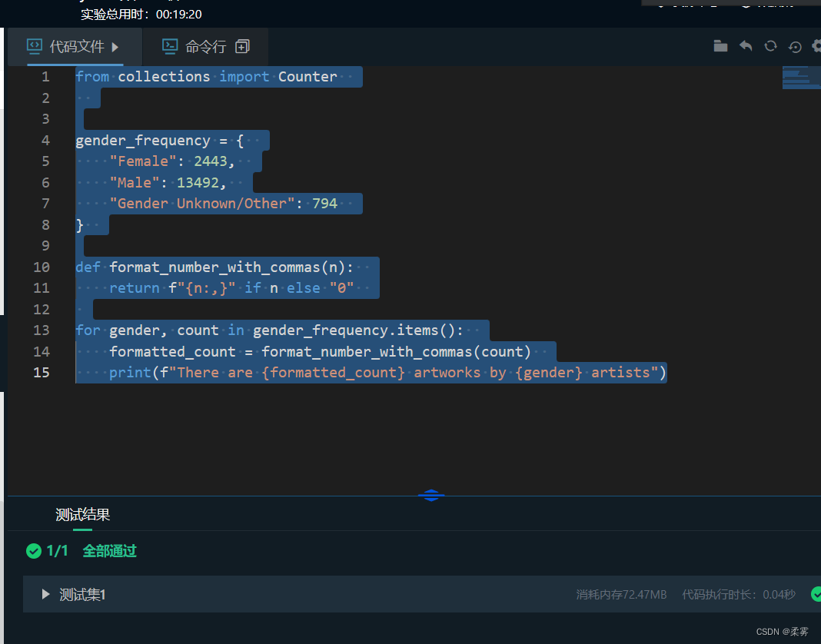The height and width of the screenshot is (644, 821).
Task: Expand 测试集1 result row
Action: point(45,594)
